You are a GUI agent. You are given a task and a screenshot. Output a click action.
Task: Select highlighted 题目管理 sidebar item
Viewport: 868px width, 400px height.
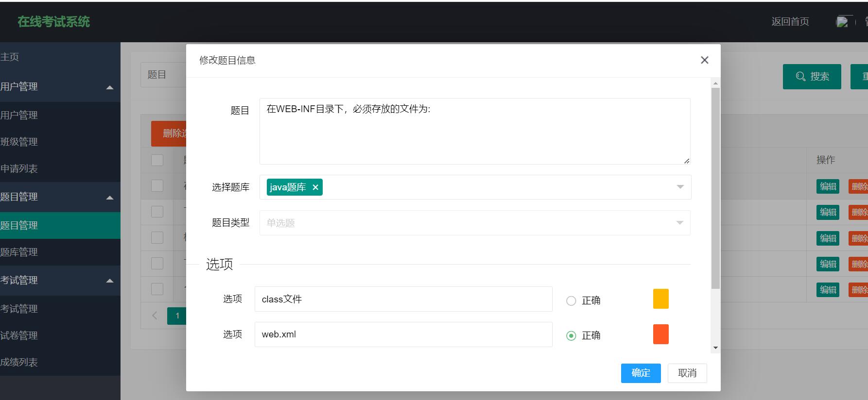tap(60, 225)
